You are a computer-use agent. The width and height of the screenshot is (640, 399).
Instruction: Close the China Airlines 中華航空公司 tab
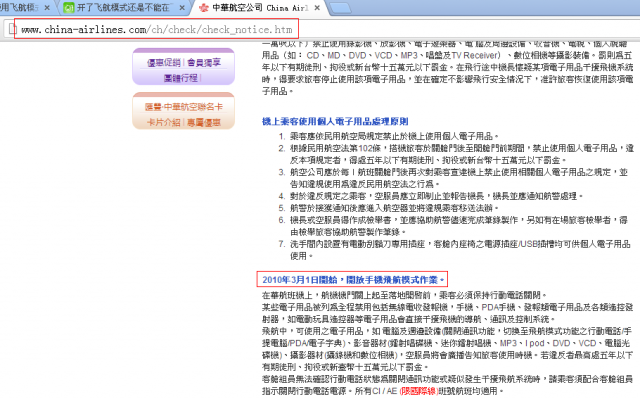click(317, 8)
